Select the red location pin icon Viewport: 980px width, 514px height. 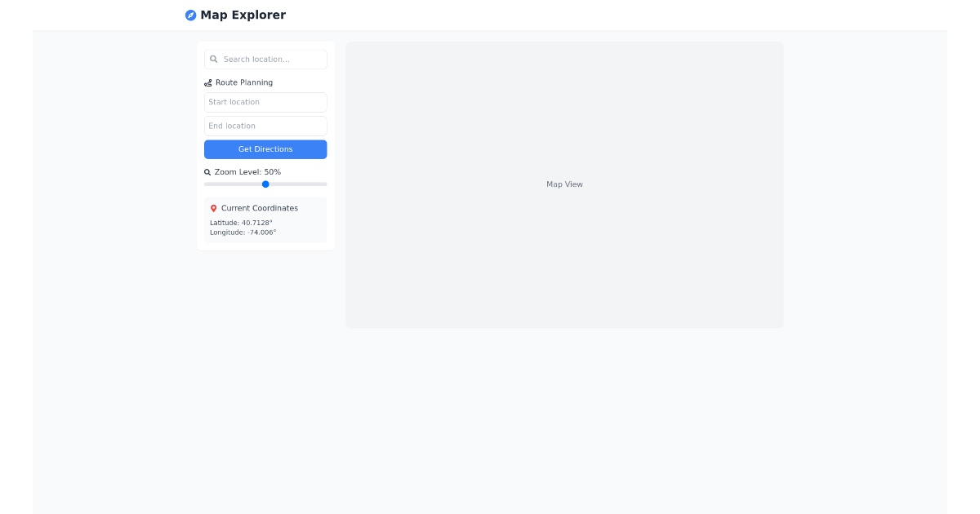coord(215,208)
